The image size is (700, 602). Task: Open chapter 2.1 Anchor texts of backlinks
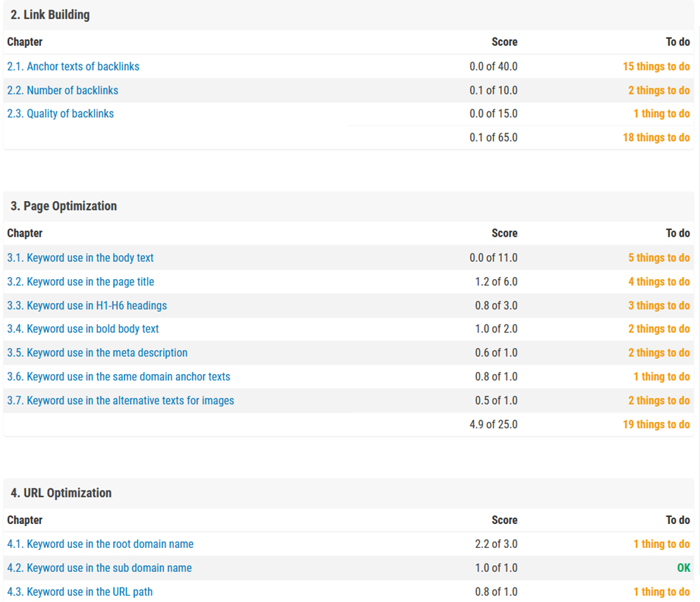(x=73, y=66)
